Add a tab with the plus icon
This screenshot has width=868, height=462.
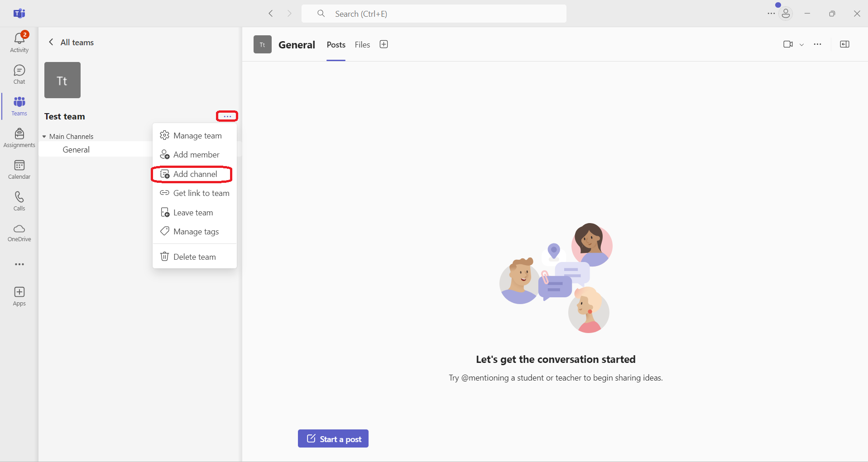click(384, 44)
